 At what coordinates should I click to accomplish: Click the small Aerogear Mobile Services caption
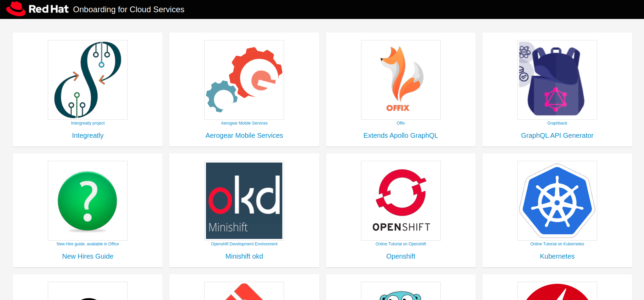pos(244,123)
